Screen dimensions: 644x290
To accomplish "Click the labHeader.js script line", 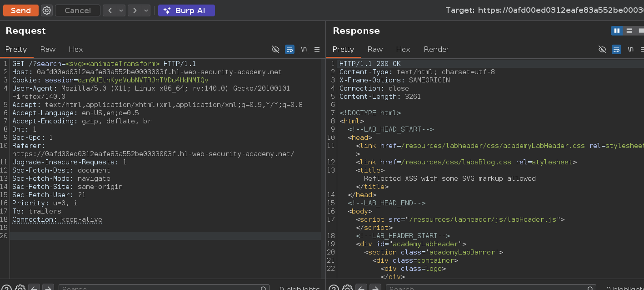I will click(x=460, y=219).
